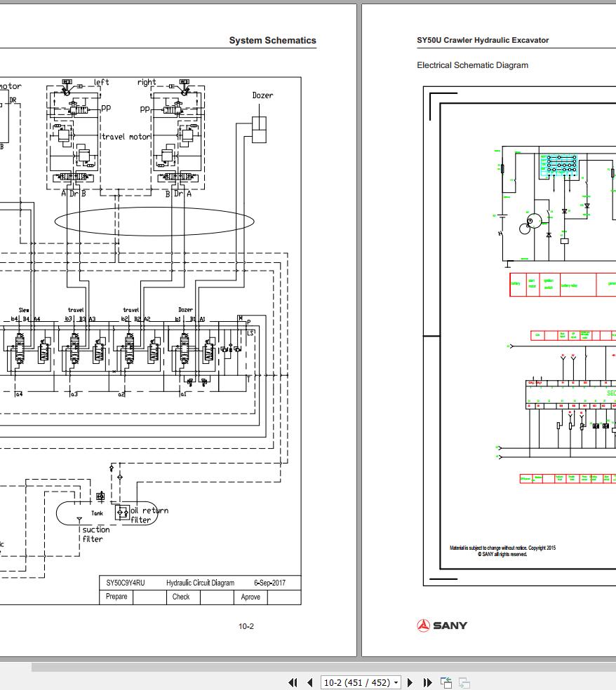
Task: Click the 'left' travel motor label
Action: 101,82
